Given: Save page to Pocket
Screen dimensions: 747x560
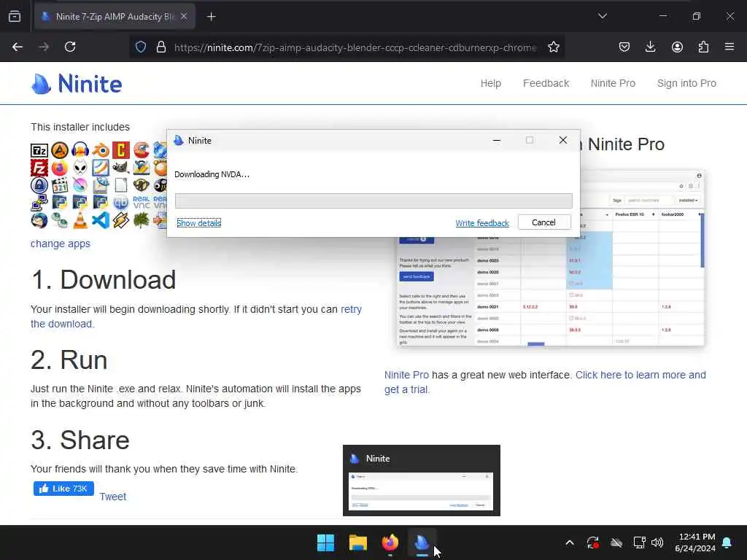Looking at the screenshot, I should tap(624, 47).
